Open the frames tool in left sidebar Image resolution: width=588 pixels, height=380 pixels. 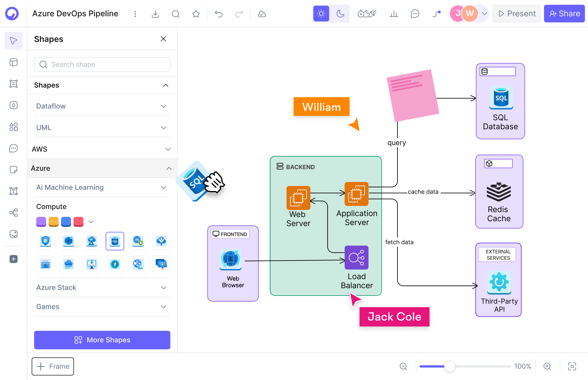pyautogui.click(x=14, y=84)
